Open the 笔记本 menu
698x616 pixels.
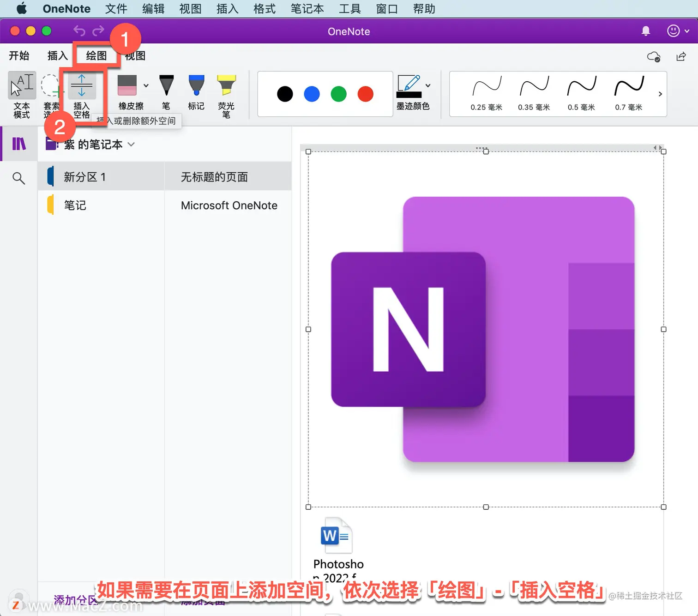coord(307,9)
